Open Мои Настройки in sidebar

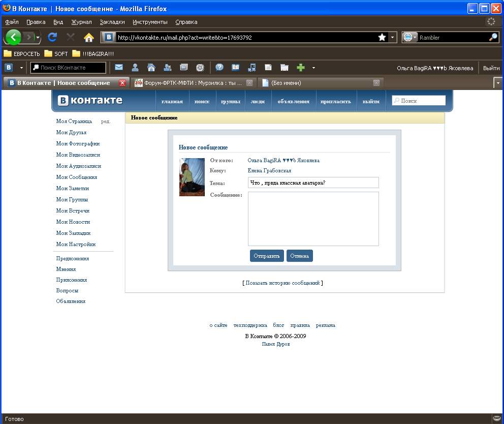pyautogui.click(x=76, y=244)
